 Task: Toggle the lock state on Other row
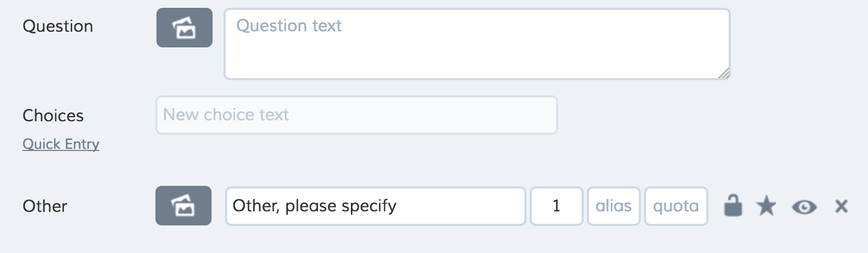click(x=733, y=206)
